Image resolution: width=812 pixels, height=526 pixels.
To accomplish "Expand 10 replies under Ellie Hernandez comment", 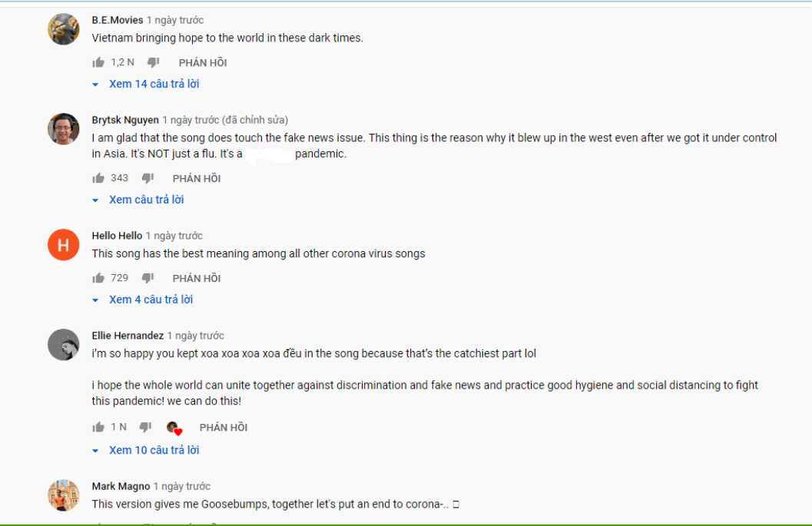I will 146,450.
